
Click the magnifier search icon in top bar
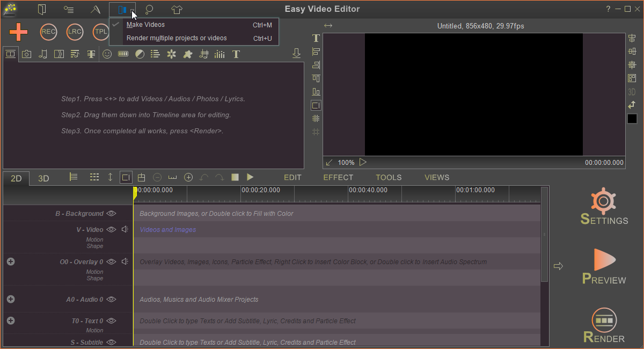[150, 9]
